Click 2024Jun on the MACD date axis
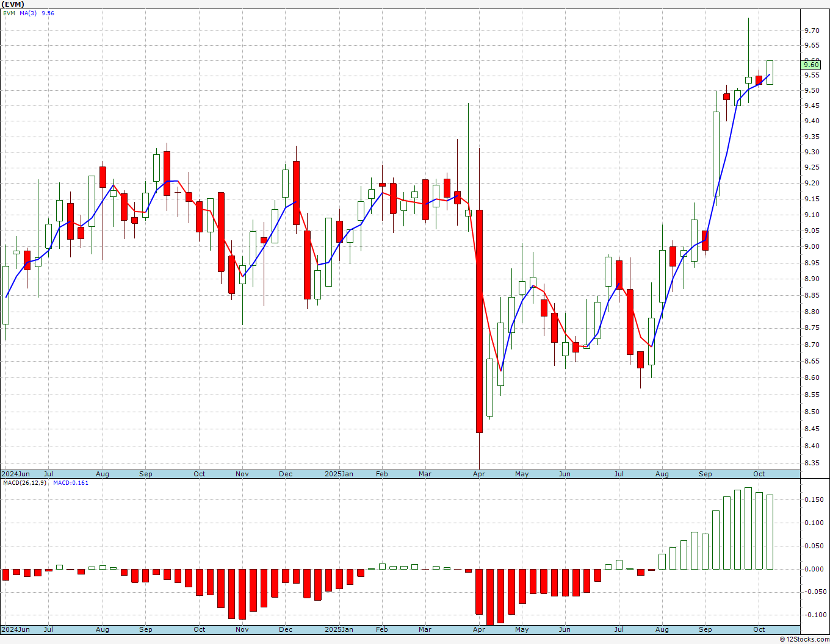This screenshot has width=830, height=644. 15,629
